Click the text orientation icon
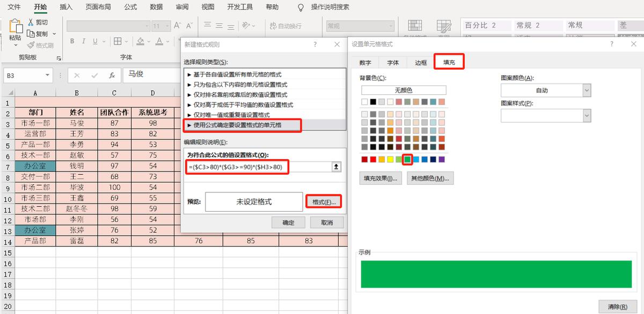Image resolution: width=644 pixels, height=314 pixels. 247,26
